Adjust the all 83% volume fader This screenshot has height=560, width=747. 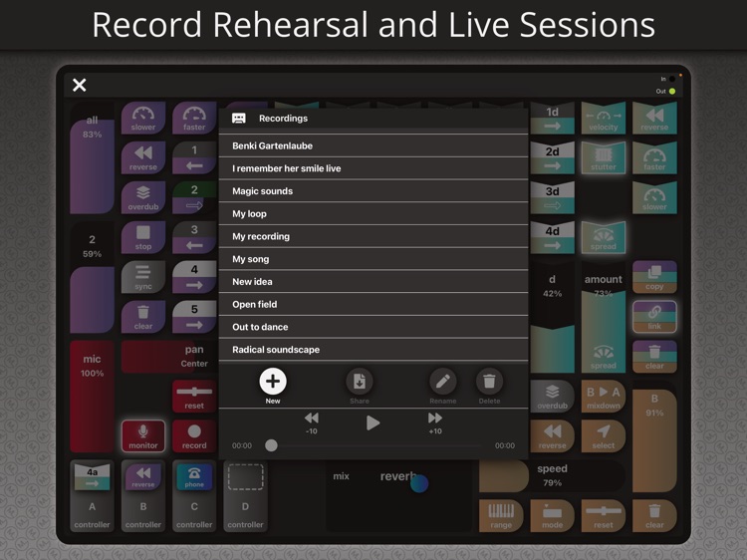point(92,158)
